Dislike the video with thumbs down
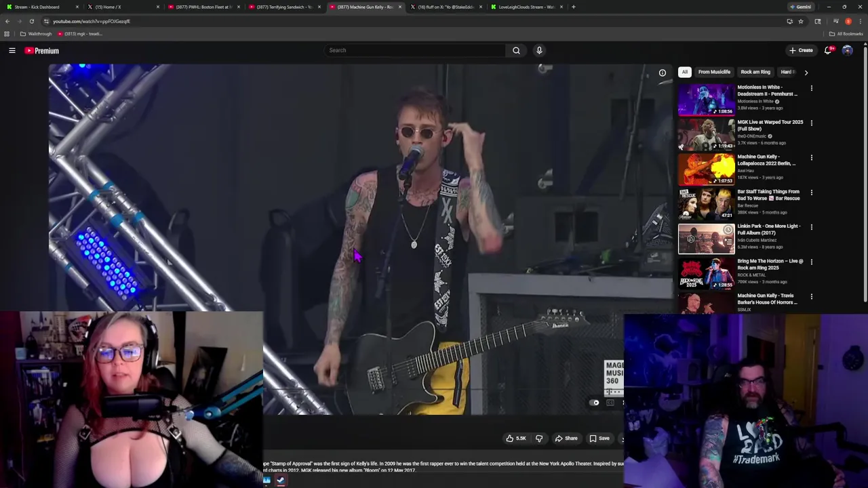 click(539, 439)
